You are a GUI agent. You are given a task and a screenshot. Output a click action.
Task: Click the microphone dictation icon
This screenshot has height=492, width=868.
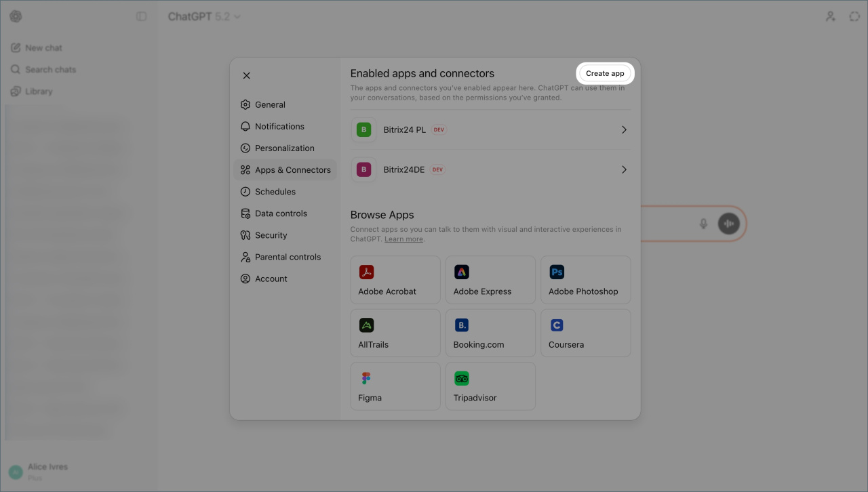pyautogui.click(x=703, y=224)
